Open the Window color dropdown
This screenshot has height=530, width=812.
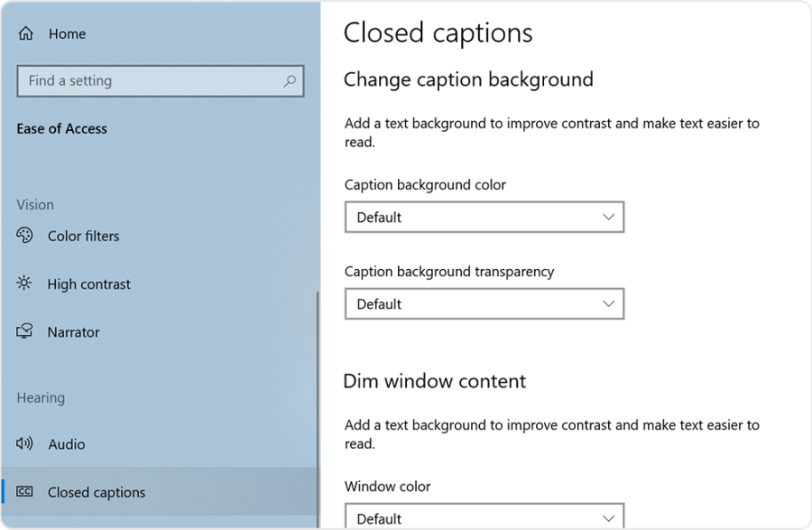[484, 516]
